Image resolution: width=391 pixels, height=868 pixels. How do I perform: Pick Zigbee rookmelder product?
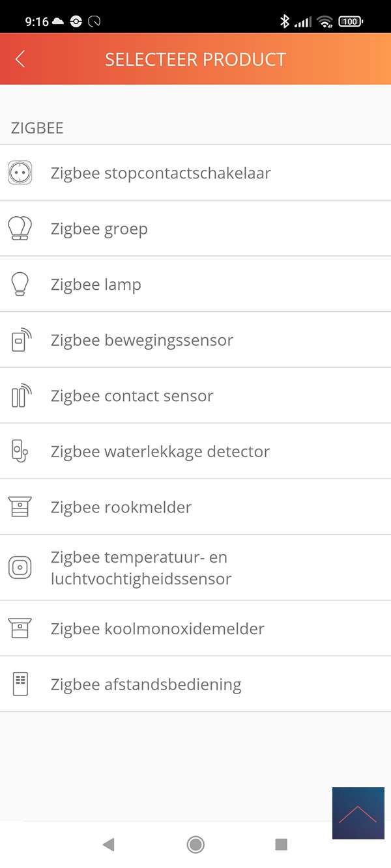[x=121, y=507]
